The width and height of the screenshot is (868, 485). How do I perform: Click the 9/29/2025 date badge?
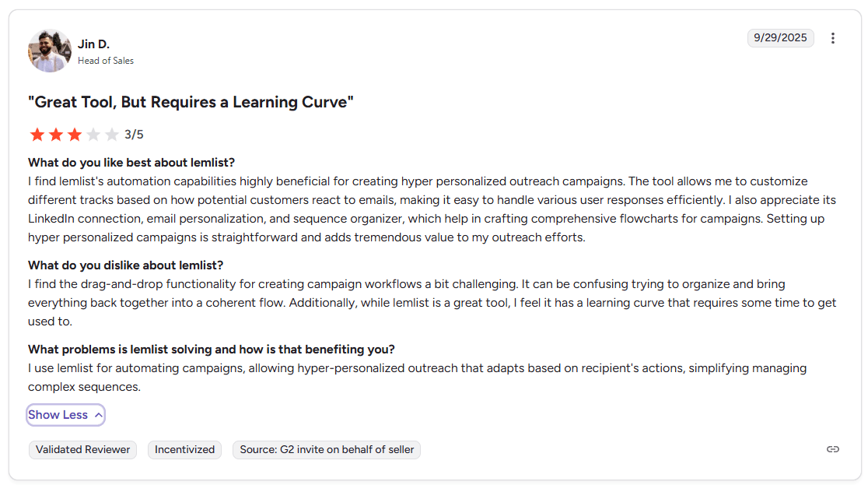pos(780,38)
